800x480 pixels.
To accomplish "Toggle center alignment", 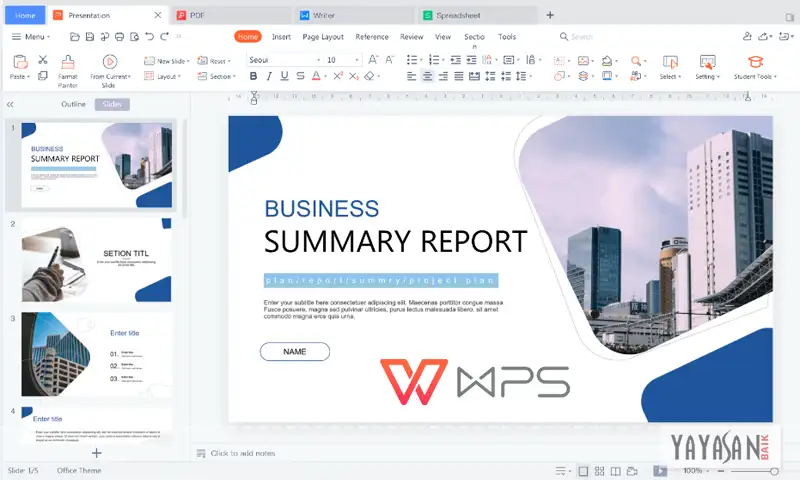I will coord(428,76).
